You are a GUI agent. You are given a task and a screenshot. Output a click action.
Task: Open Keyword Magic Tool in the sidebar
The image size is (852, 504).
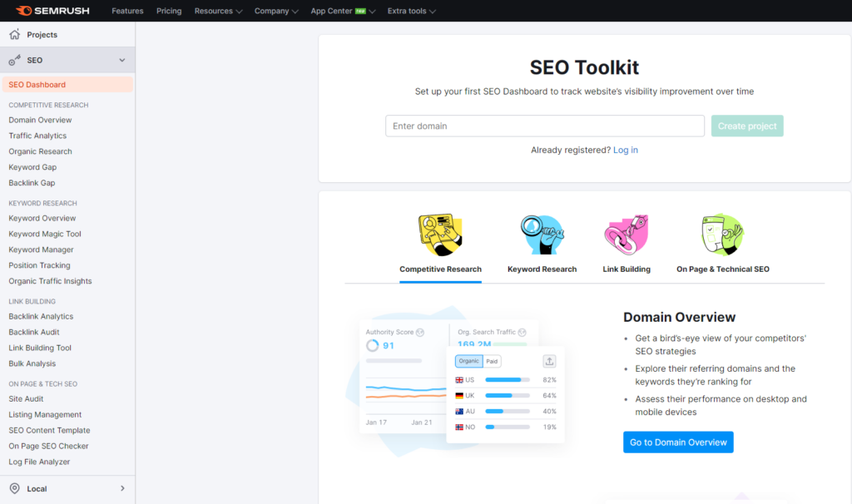pyautogui.click(x=45, y=234)
